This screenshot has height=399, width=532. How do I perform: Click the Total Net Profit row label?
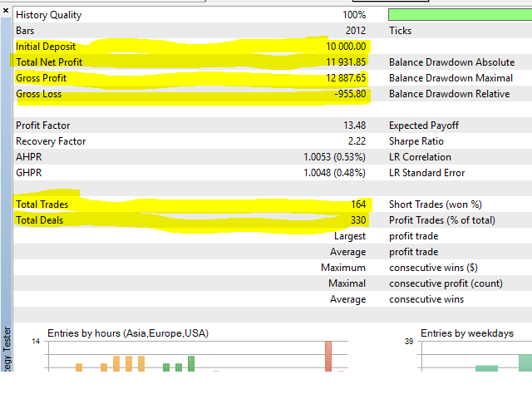[49, 62]
